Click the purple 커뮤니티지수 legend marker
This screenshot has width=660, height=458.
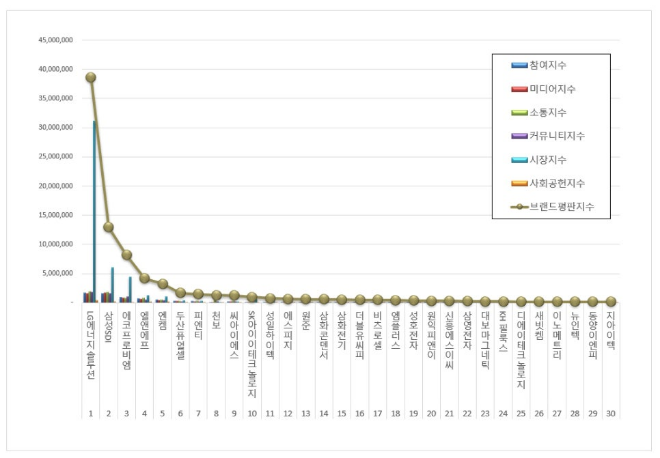tap(520, 135)
